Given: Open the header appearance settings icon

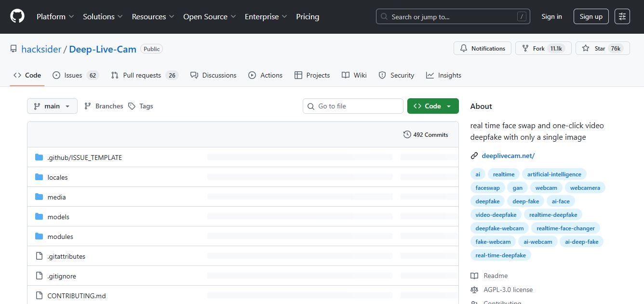Looking at the screenshot, I should pos(622,16).
